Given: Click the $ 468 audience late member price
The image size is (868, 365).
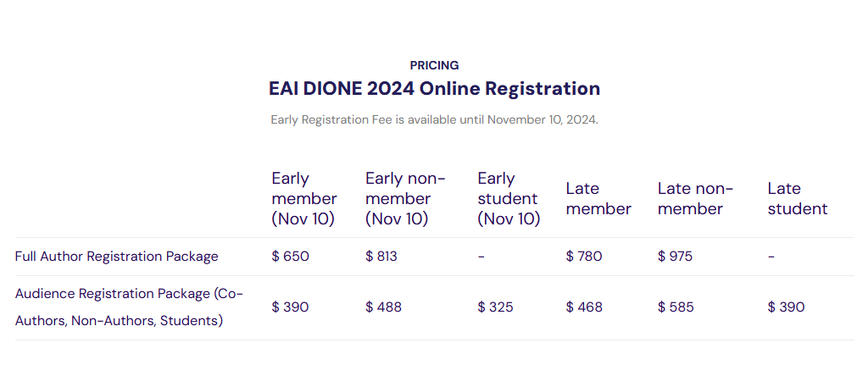Looking at the screenshot, I should click(x=584, y=307).
